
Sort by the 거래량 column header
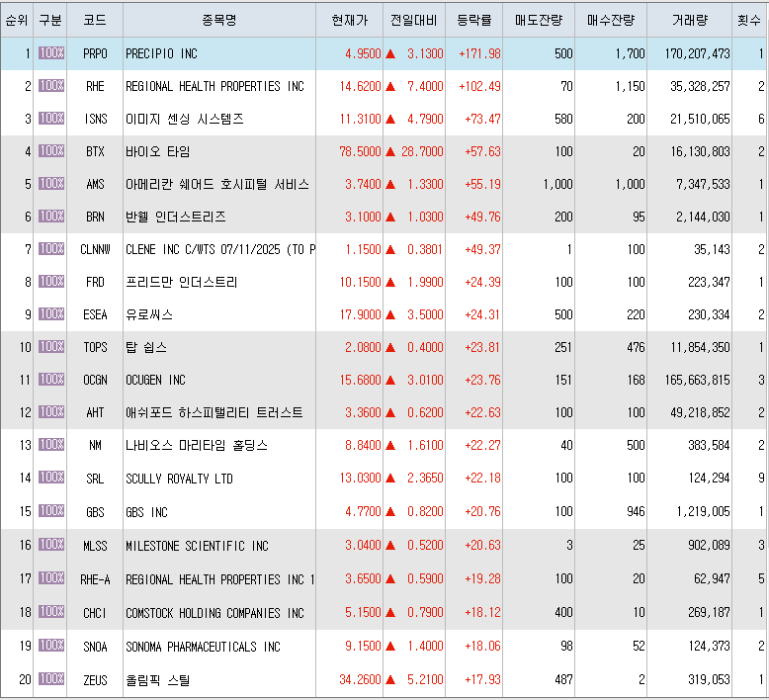[690, 20]
